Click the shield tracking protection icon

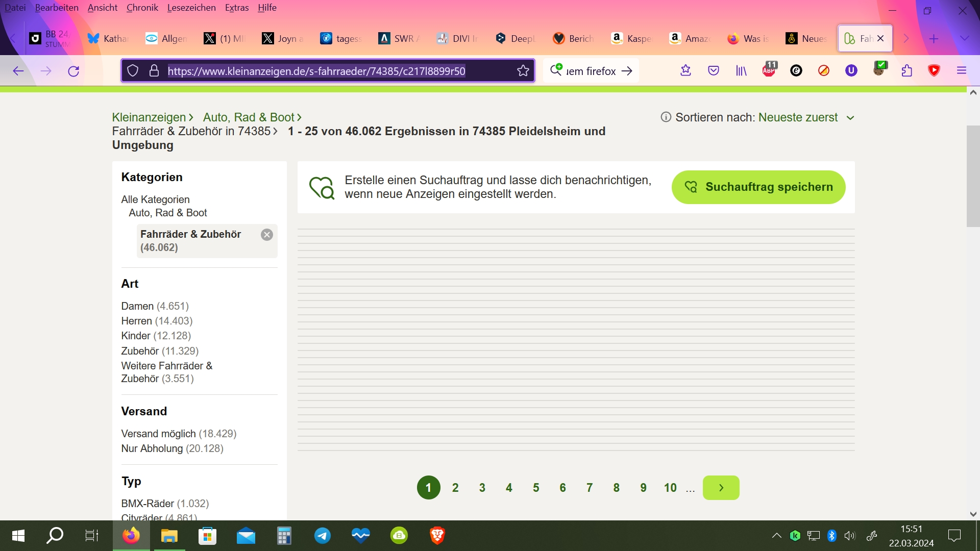(x=133, y=71)
